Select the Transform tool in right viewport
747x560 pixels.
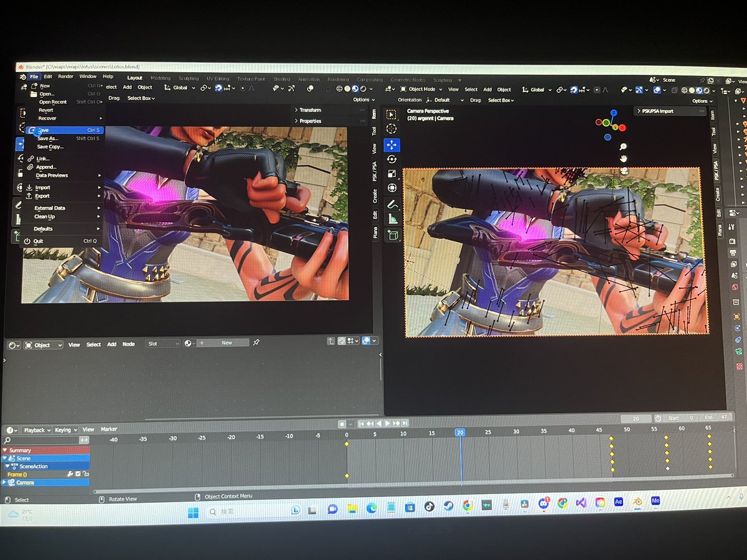tap(392, 187)
